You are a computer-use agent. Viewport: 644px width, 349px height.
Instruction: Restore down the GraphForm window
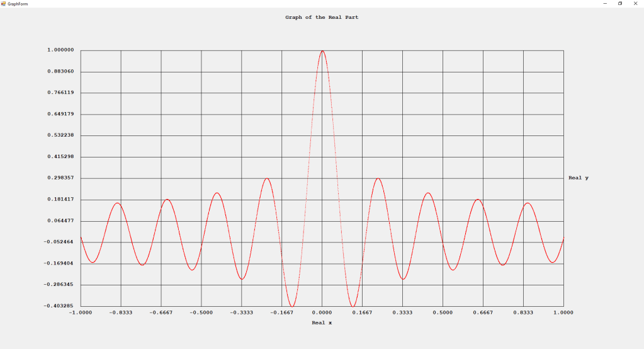[x=619, y=3]
